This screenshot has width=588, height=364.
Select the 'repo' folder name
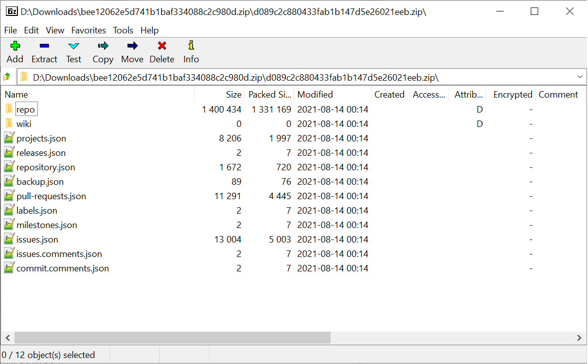coord(25,110)
